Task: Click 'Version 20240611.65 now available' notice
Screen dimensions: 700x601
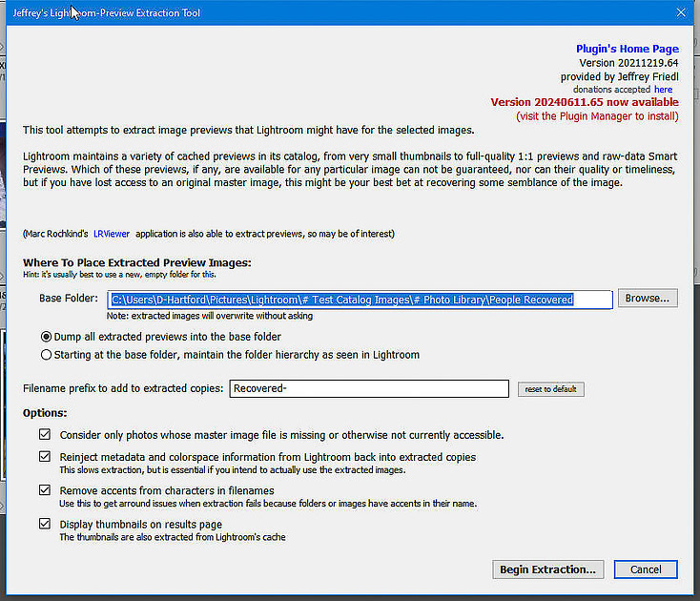Action: point(585,102)
